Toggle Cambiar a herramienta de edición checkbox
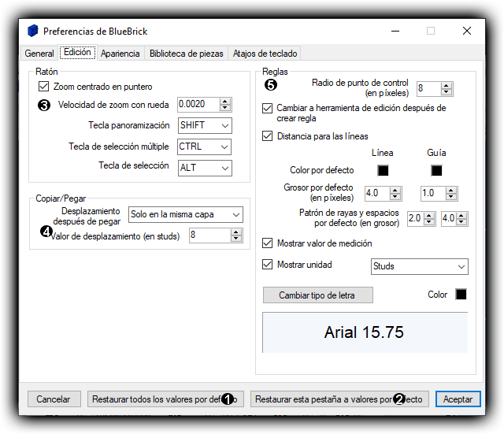This screenshot has width=504, height=434. click(268, 108)
